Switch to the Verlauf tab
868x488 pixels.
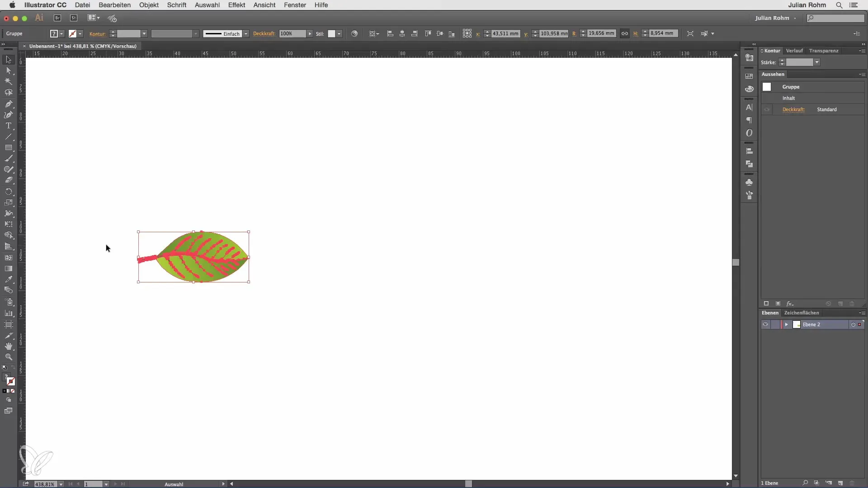794,51
